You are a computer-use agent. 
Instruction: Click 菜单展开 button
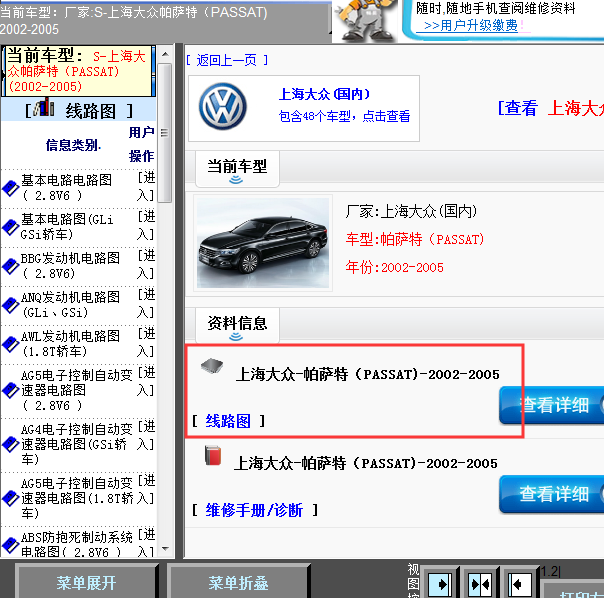point(86,583)
